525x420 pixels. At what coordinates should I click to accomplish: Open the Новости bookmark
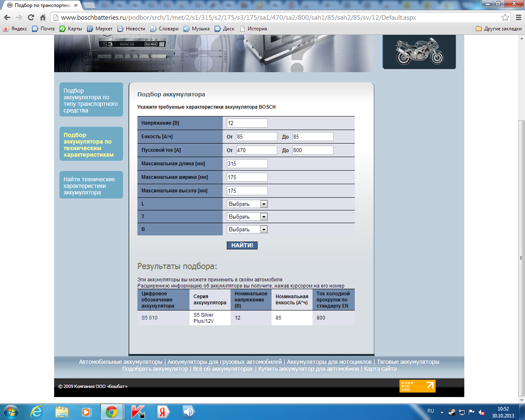(131, 29)
